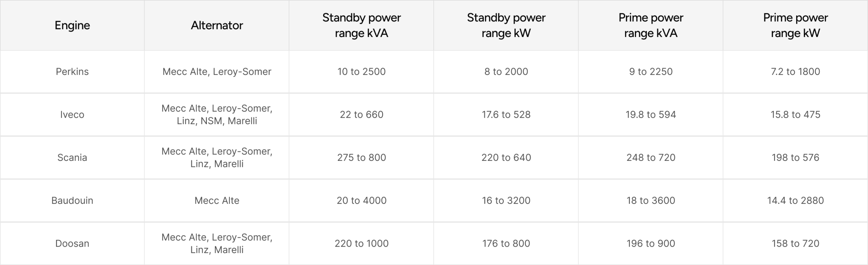
Task: Click the 7.2 to 1800 cell
Action: click(x=795, y=72)
